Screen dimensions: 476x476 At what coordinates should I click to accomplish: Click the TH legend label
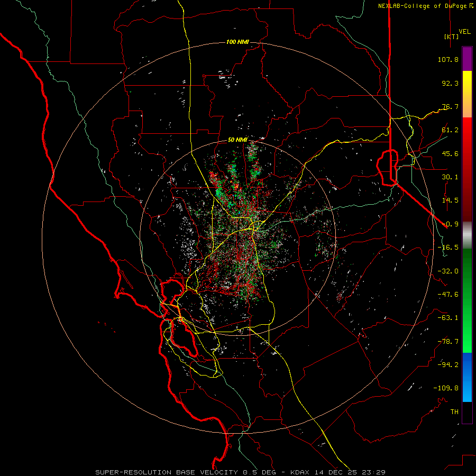tap(454, 412)
